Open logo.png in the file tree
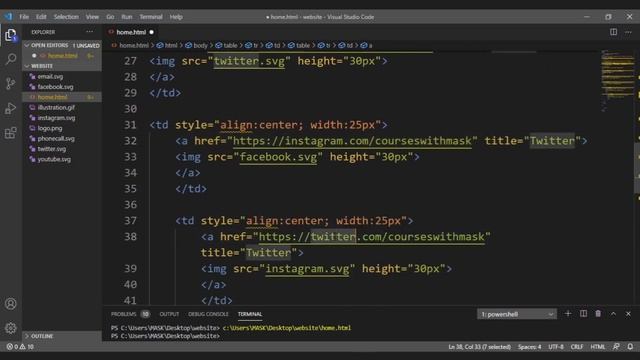The height and width of the screenshot is (360, 640). point(50,128)
